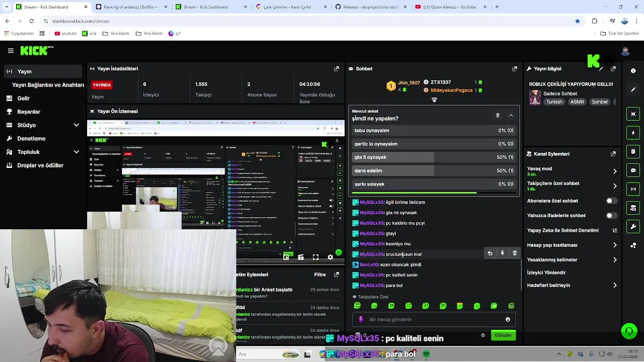Toggle the chat bubble sidebar icon
This screenshot has height=362, width=644.
pos(633,170)
